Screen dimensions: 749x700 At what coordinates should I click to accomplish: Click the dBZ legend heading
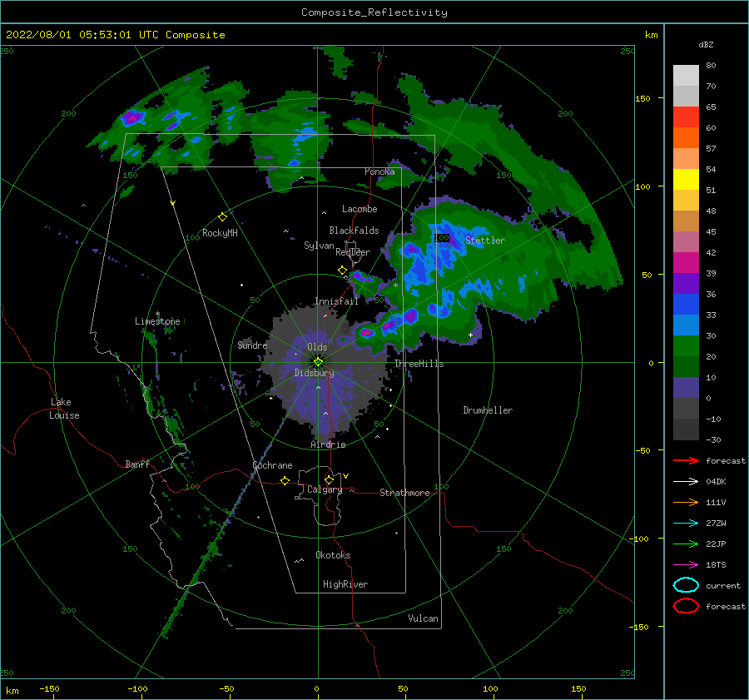(706, 44)
